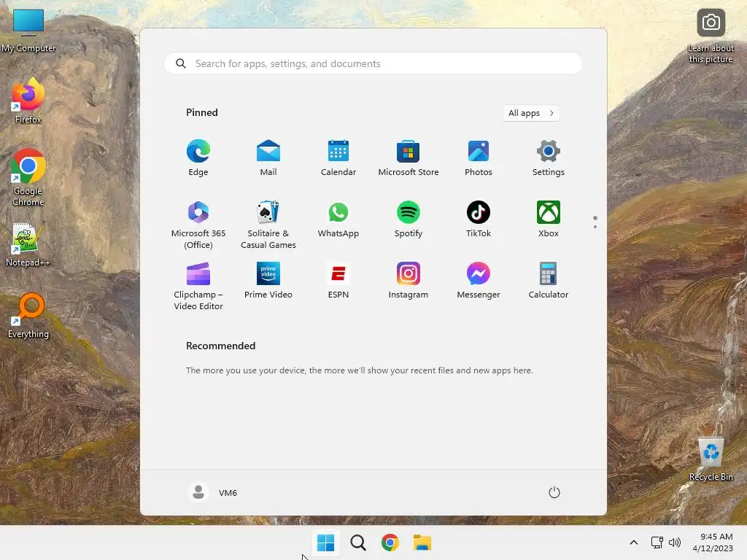Click Learn about this picture icon
747x560 pixels.
(711, 36)
